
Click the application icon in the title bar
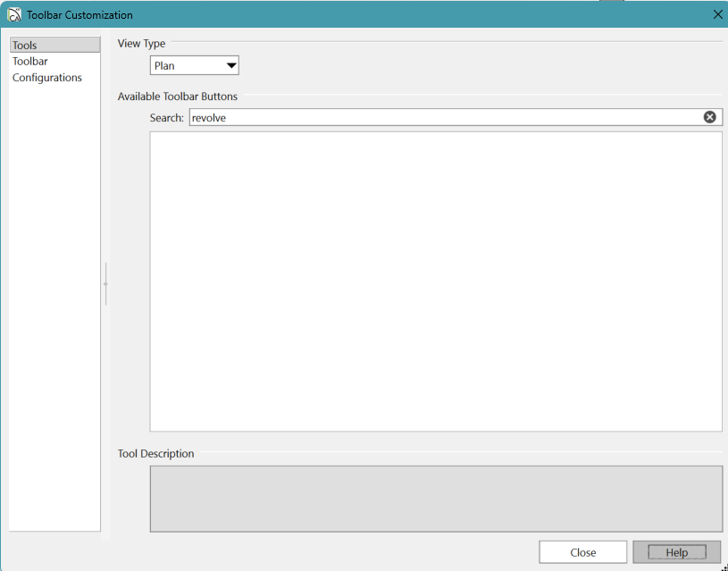pos(14,14)
